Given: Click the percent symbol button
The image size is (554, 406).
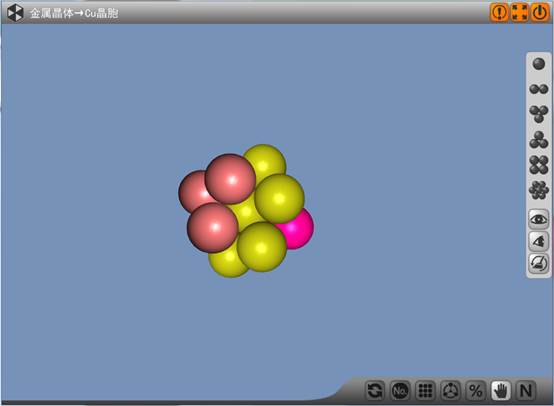Looking at the screenshot, I should click(x=475, y=391).
